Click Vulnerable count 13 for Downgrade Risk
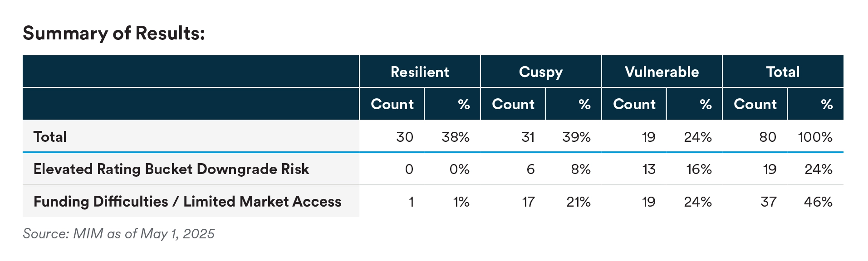 click(x=648, y=169)
